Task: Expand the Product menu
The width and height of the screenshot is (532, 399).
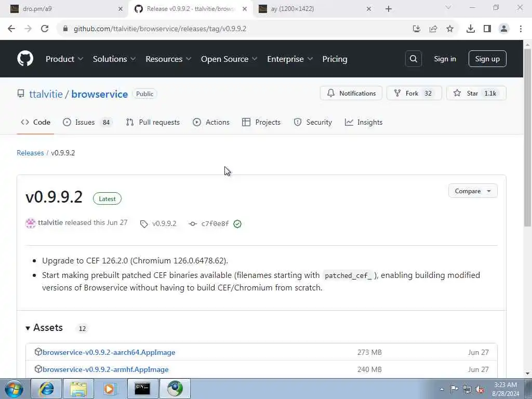Action: 64,59
